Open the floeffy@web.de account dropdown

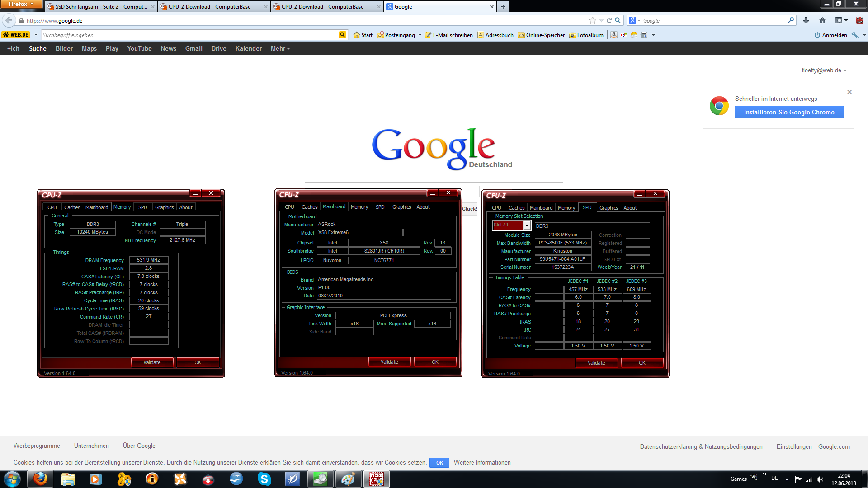point(824,70)
